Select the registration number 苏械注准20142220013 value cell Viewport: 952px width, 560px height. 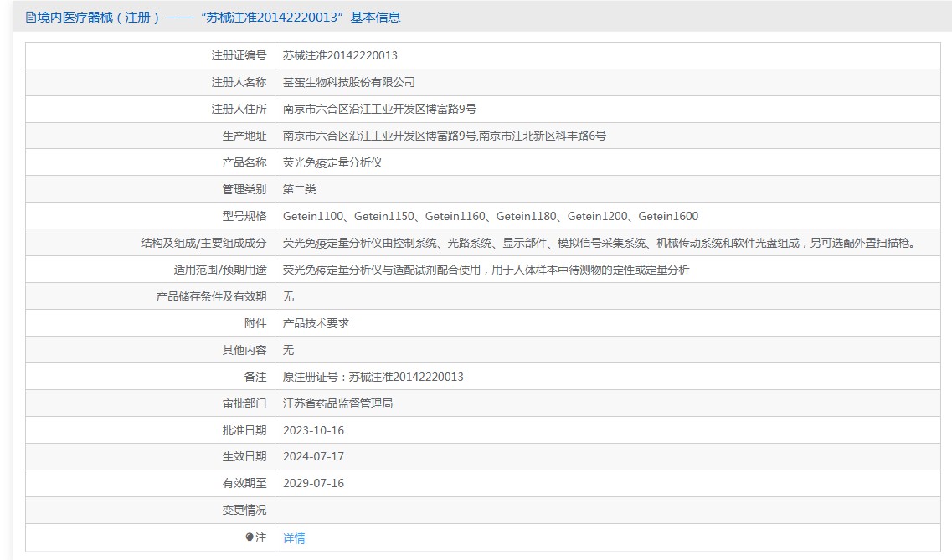(340, 55)
